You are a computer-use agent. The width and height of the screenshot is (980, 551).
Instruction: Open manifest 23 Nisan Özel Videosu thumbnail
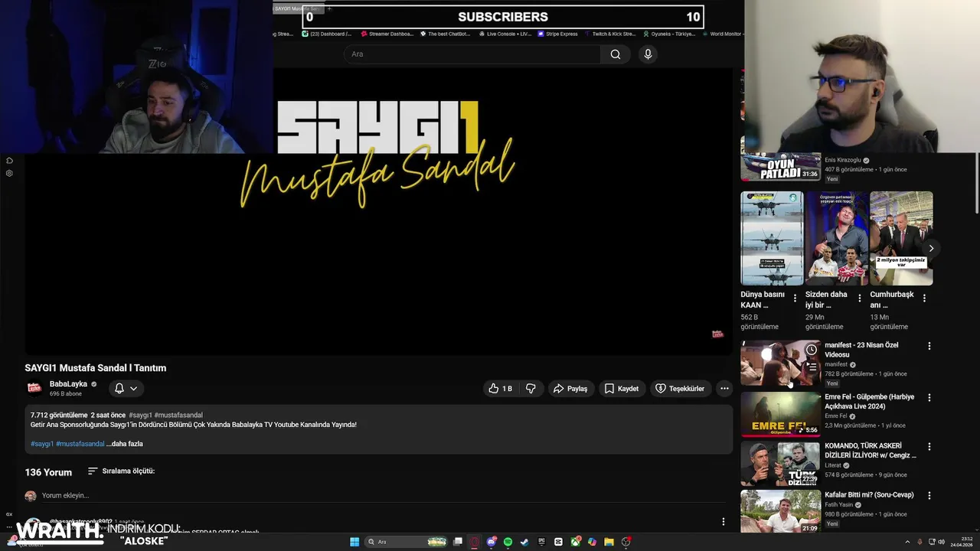pyautogui.click(x=780, y=364)
